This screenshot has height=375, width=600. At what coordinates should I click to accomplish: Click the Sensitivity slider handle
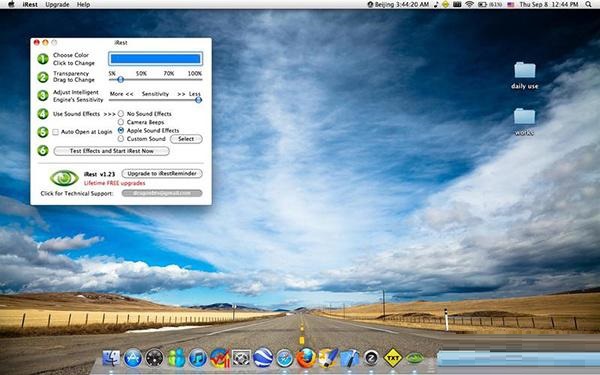point(198,100)
